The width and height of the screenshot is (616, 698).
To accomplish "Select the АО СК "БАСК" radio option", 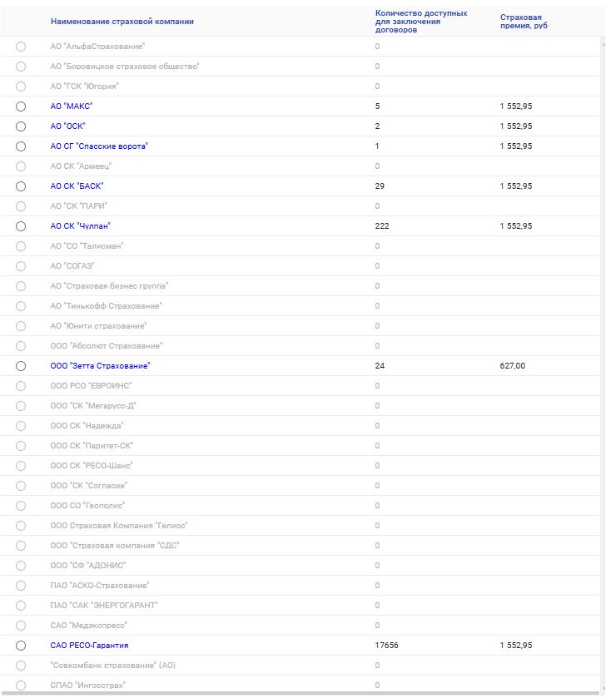I will point(21,186).
